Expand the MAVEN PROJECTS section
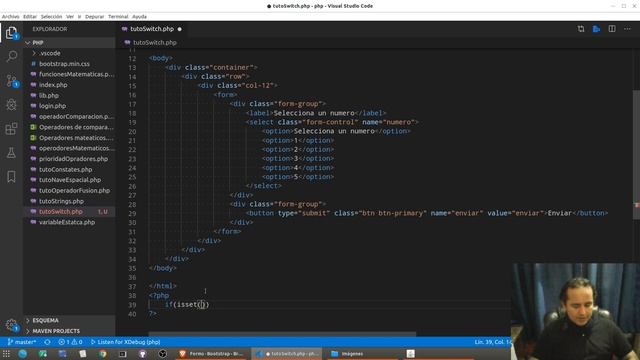Image resolution: width=640 pixels, height=360 pixels. coord(69,331)
